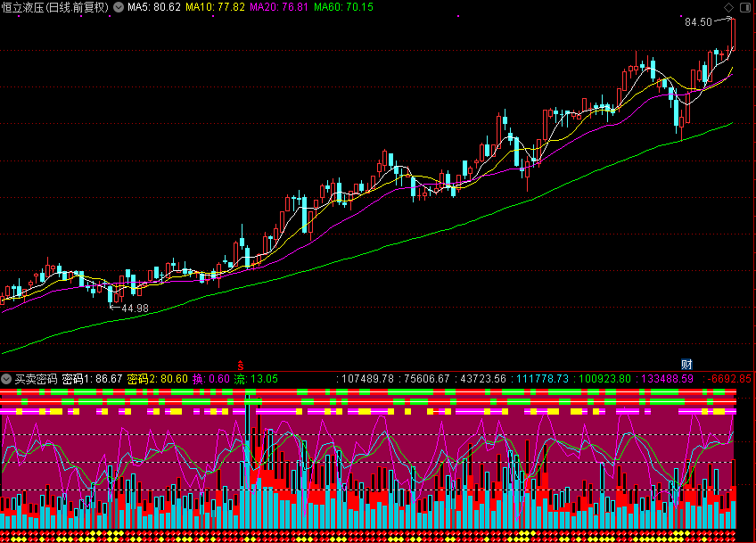Click the red S signal marker
Viewport: 756px width, 543px height.
click(x=241, y=365)
